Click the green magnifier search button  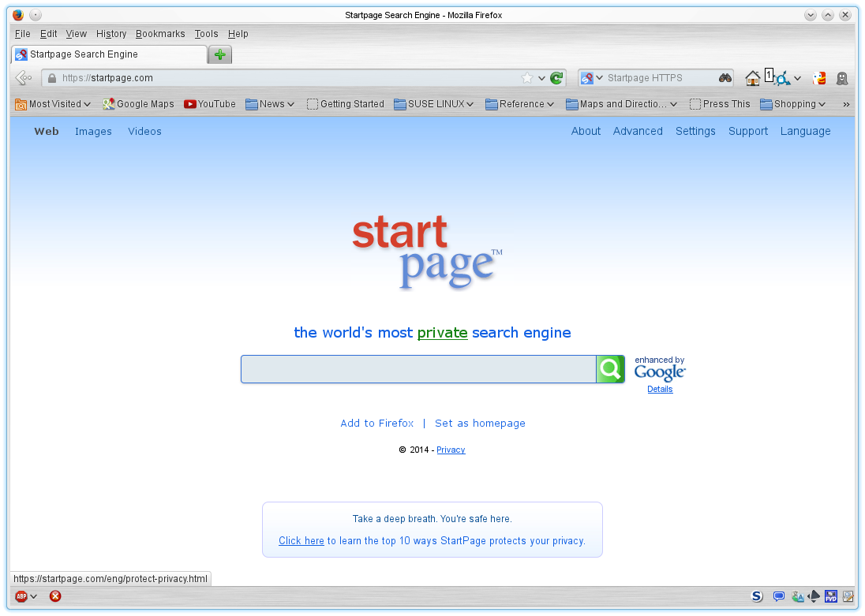pos(610,369)
